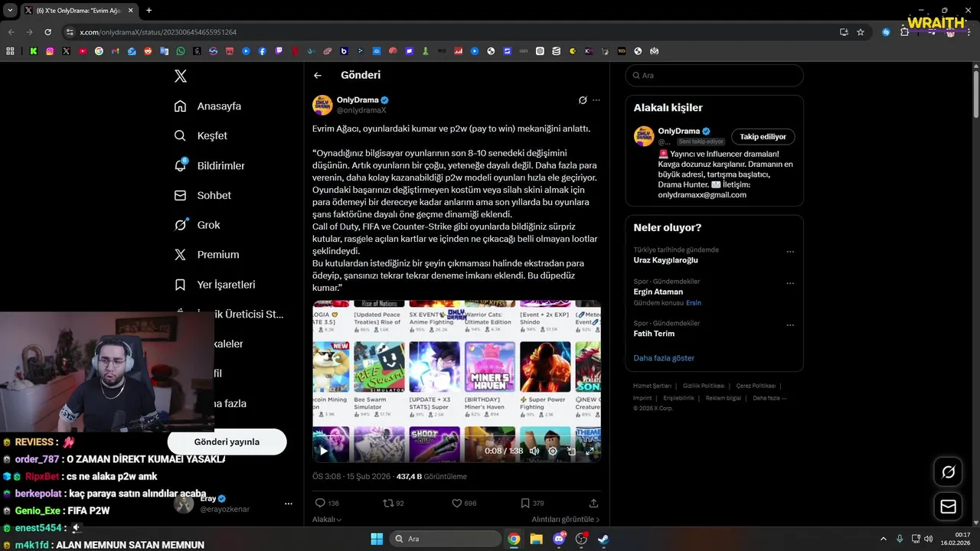Reload the page in Chrome
This screenshot has width=980, height=551.
coord(48,32)
